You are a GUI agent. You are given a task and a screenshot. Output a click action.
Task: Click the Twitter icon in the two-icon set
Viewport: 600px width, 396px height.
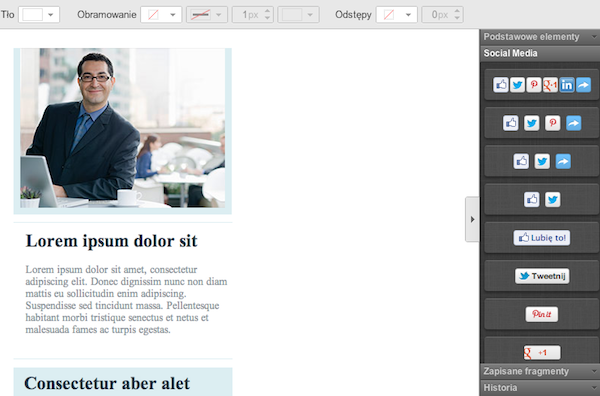(x=553, y=199)
